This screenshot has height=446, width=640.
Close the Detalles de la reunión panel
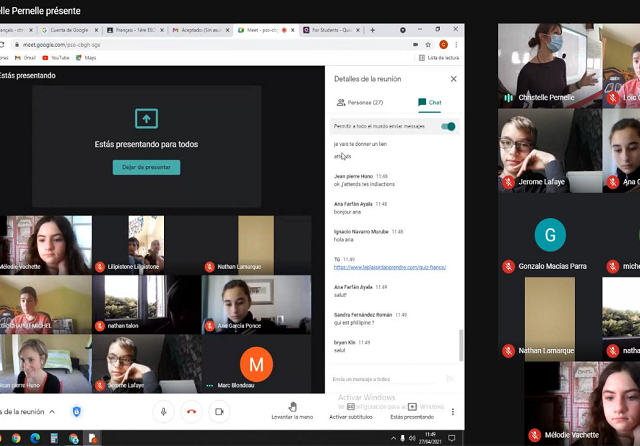(453, 78)
